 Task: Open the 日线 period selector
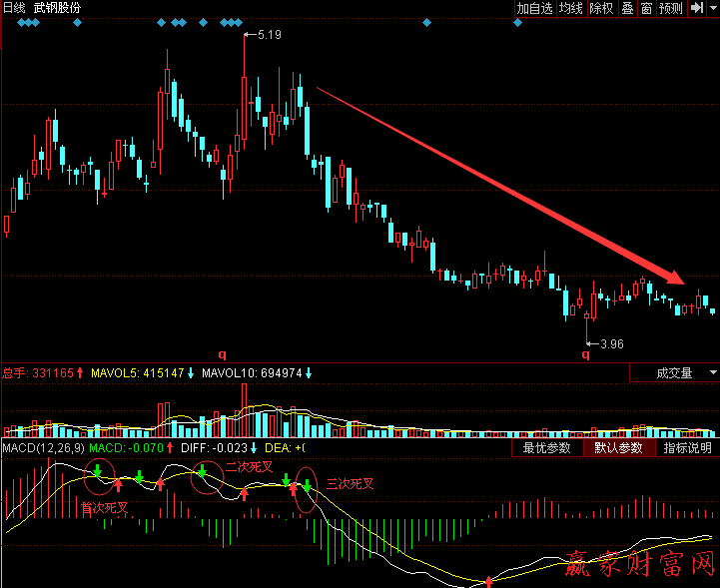tap(14, 8)
